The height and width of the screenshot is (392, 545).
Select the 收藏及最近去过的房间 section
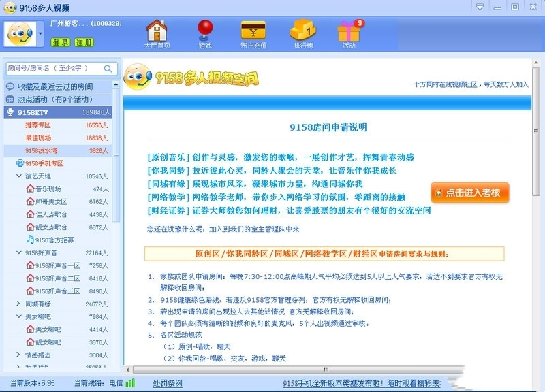click(x=58, y=86)
